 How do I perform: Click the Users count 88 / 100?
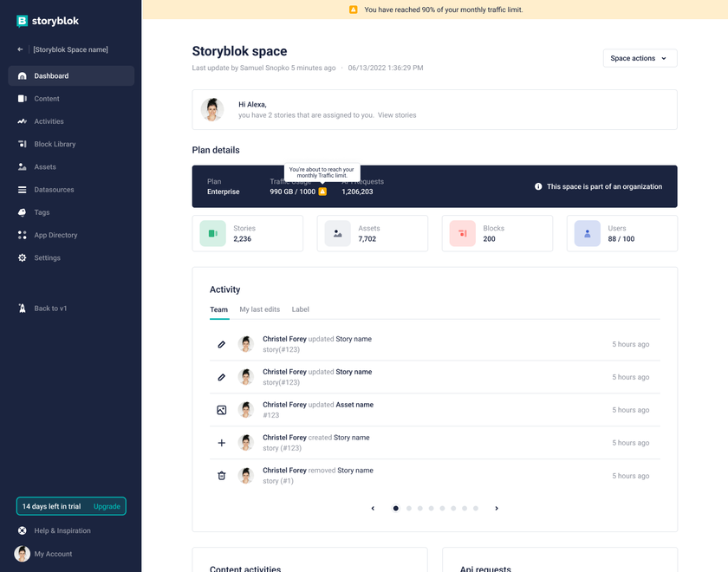coord(621,239)
